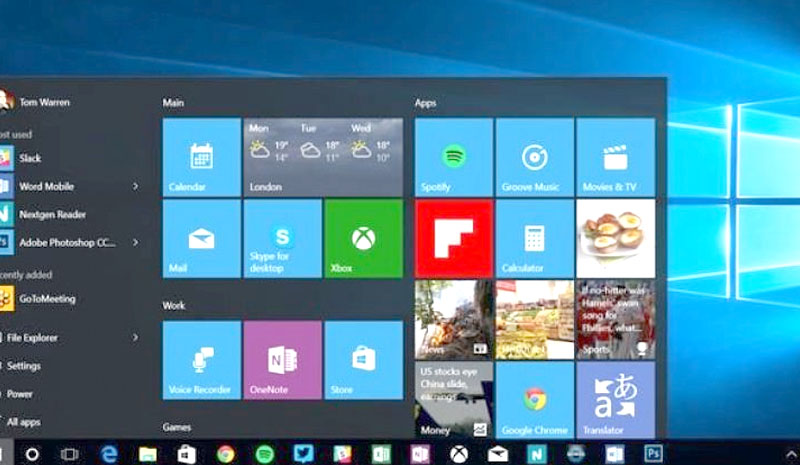Open the purple OneNote tile
The width and height of the screenshot is (800, 465).
(283, 360)
